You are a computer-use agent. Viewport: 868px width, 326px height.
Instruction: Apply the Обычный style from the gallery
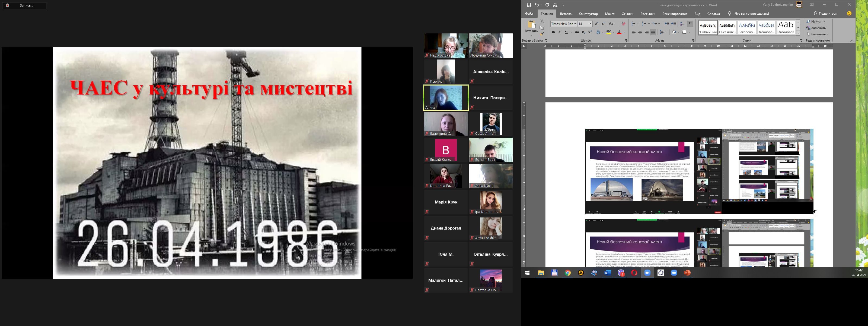click(x=708, y=27)
